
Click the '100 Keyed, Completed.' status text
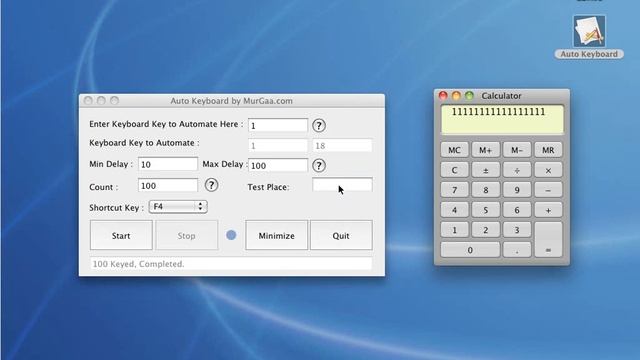138,264
